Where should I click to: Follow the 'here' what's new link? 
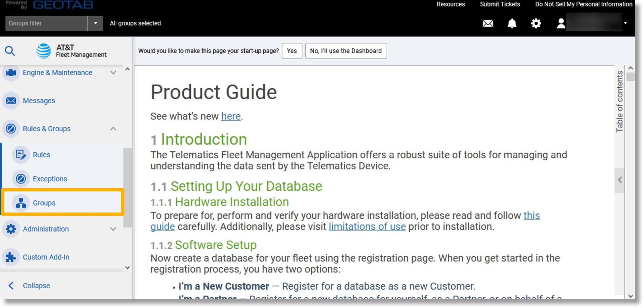pos(231,116)
